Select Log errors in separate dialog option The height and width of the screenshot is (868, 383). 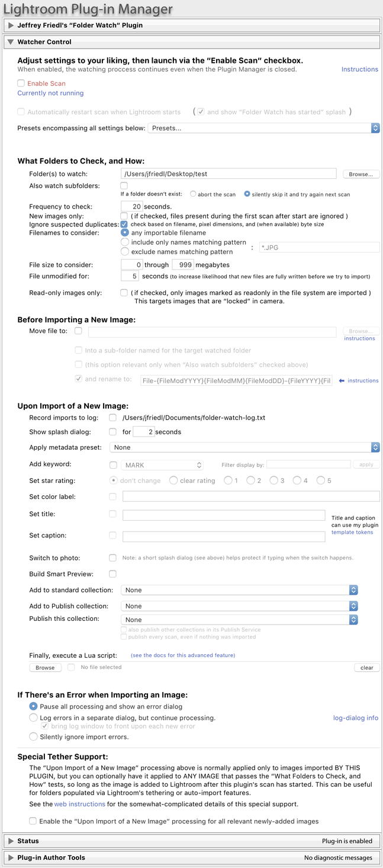33,718
